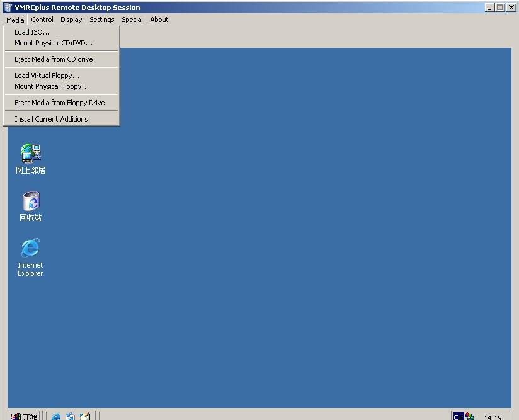
Task: Launch Internet Explorer from quick launch
Action: click(56, 416)
